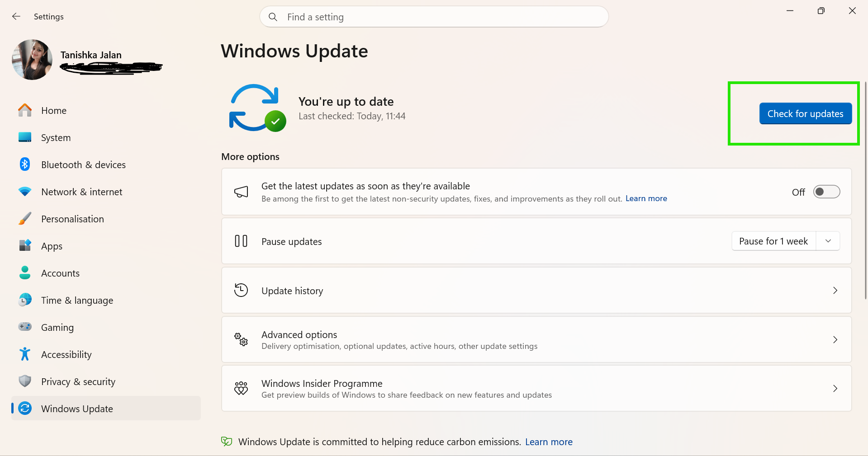868x456 pixels.
Task: Click the gears icon for Advanced options
Action: pyautogui.click(x=241, y=339)
